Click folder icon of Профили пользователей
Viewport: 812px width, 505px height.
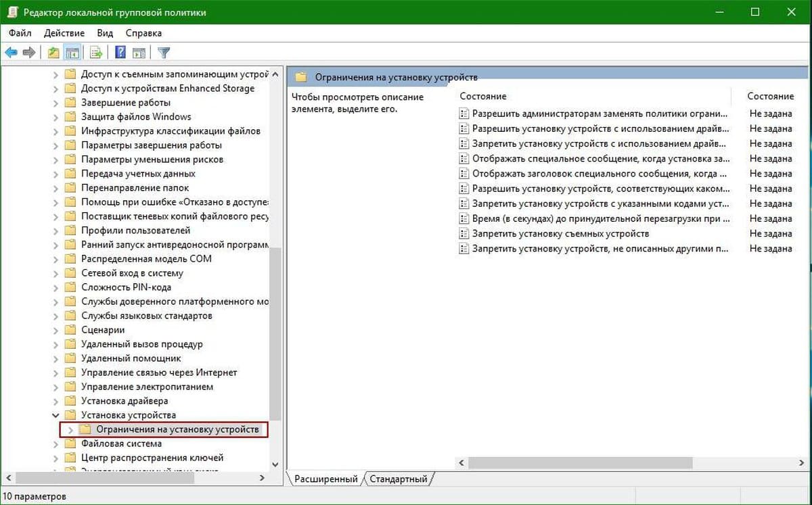(x=70, y=230)
